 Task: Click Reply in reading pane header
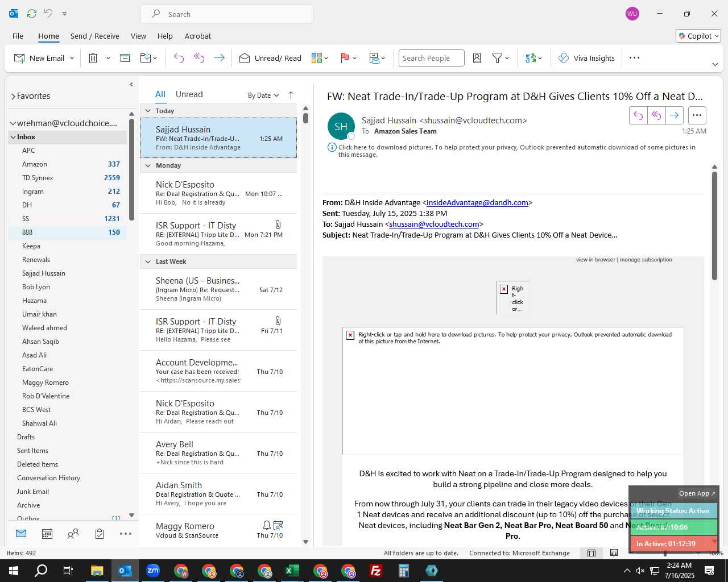pos(638,115)
